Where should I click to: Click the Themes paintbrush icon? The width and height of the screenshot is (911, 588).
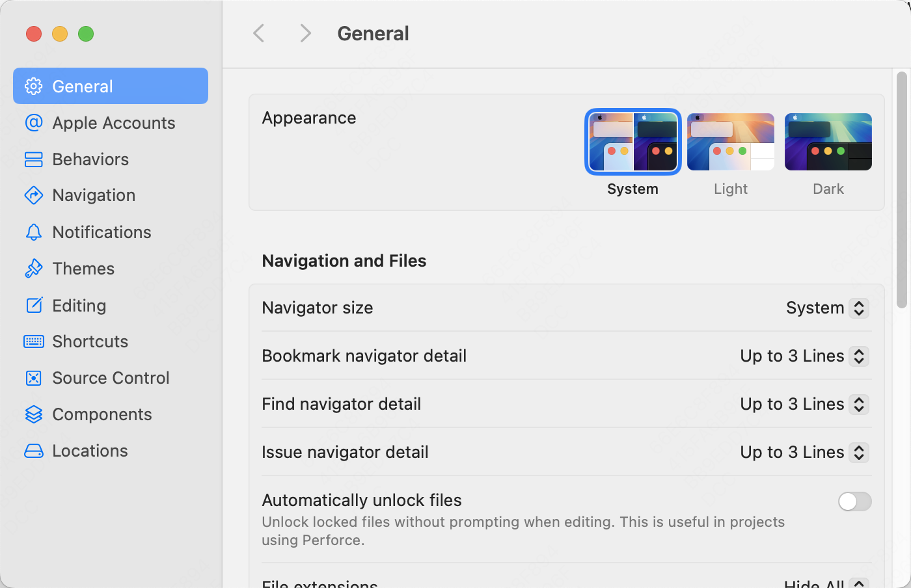click(x=34, y=269)
